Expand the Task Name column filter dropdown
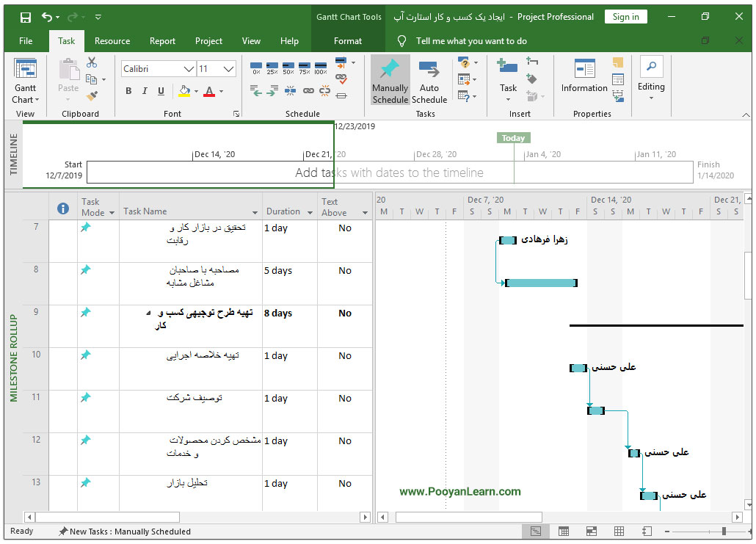Image resolution: width=756 pixels, height=544 pixels. coord(255,213)
